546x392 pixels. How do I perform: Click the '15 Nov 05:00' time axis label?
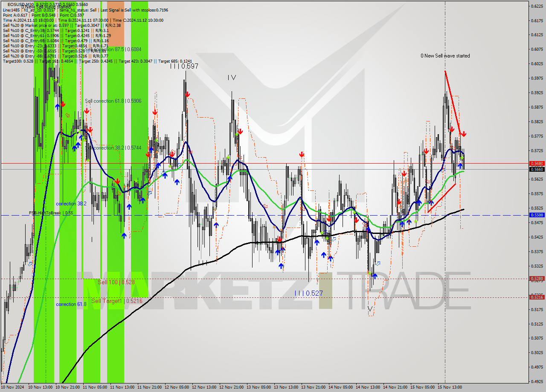pyautogui.click(x=423, y=387)
